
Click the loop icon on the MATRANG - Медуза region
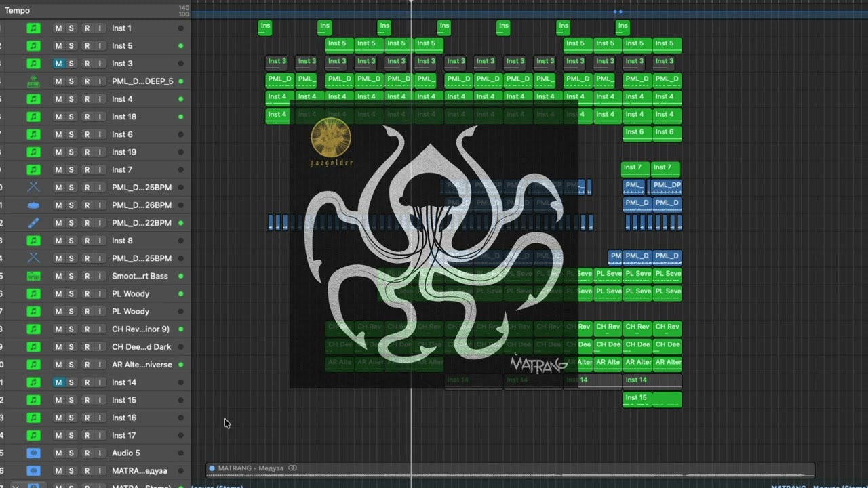(292, 468)
